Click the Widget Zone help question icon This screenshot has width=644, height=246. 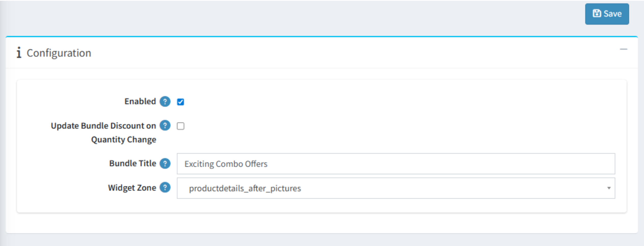(165, 188)
